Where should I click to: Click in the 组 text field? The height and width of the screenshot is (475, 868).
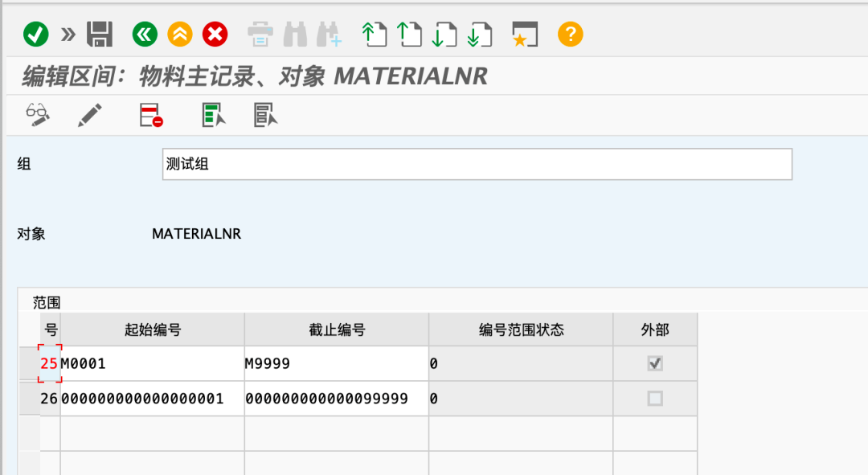tap(477, 164)
